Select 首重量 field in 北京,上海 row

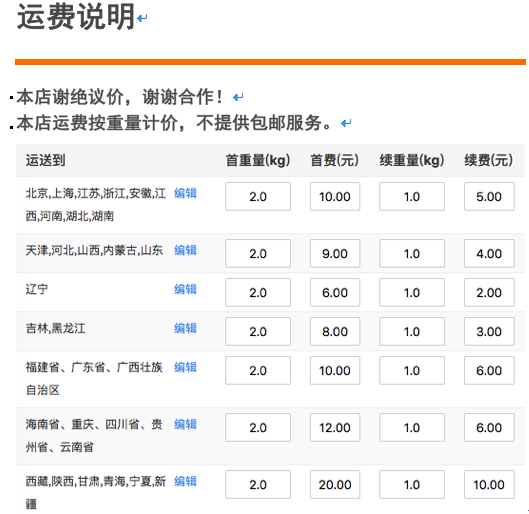[x=258, y=196]
